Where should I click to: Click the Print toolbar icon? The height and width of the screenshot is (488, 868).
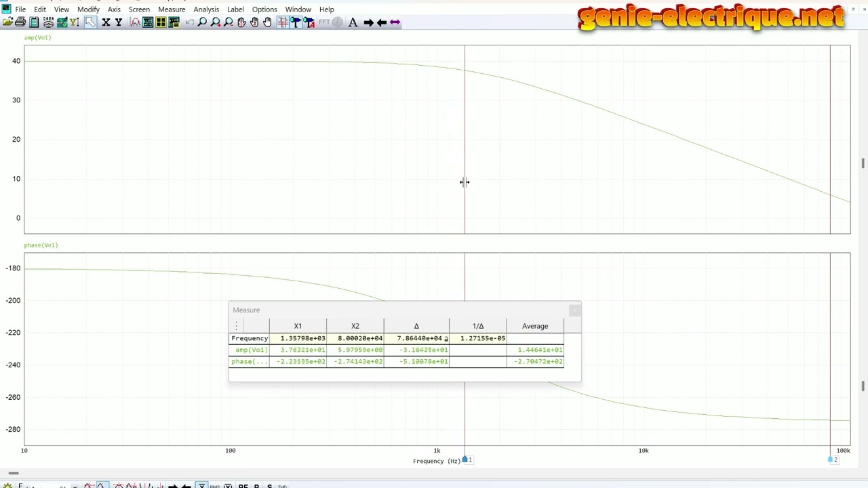pyautogui.click(x=20, y=22)
